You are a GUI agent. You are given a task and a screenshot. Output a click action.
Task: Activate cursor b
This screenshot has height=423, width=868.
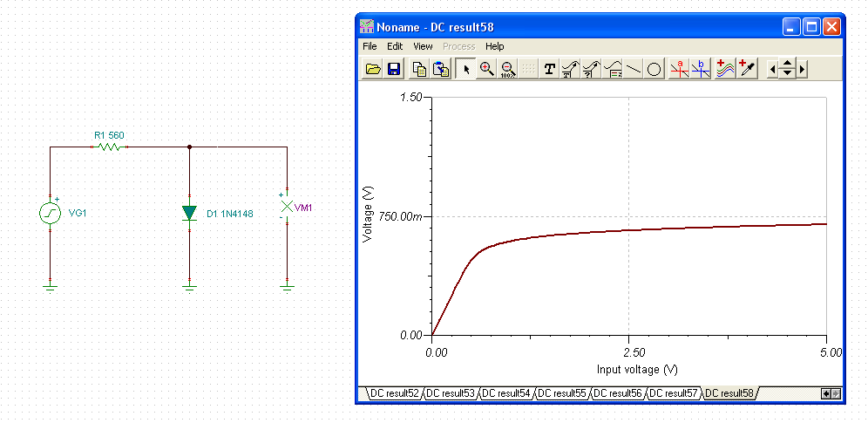coord(701,69)
